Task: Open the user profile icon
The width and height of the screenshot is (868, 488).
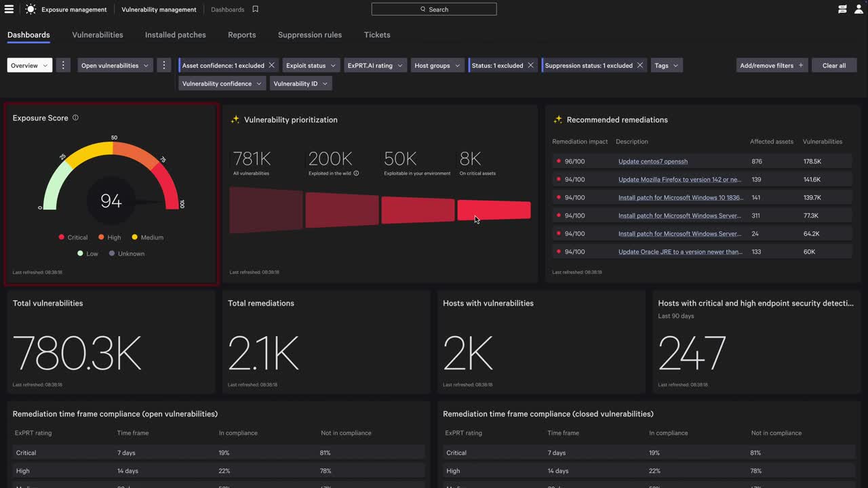Action: [x=859, y=9]
